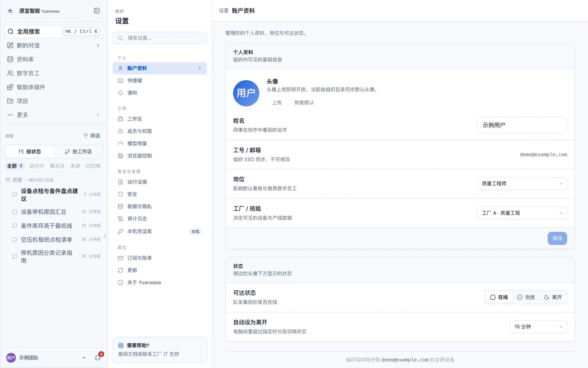Open the 岗位 dropdown showing 质量工程师
Viewport: 588px width, 368px height.
click(522, 184)
